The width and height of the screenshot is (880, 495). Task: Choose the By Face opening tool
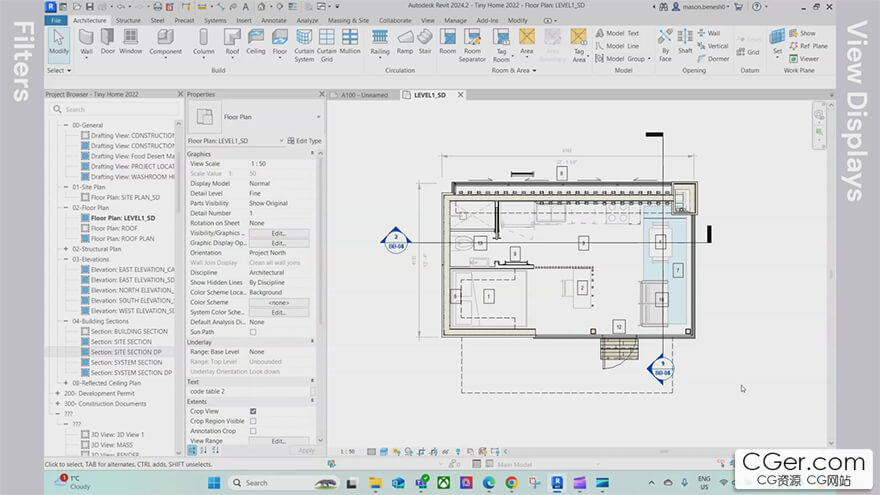pyautogui.click(x=665, y=45)
